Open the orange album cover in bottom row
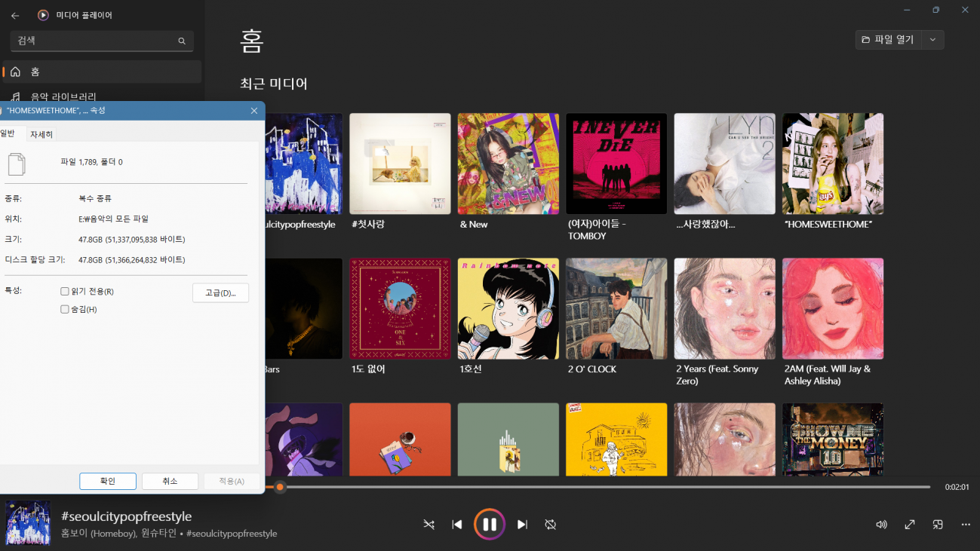Viewport: 980px width, 551px height. coord(400,439)
